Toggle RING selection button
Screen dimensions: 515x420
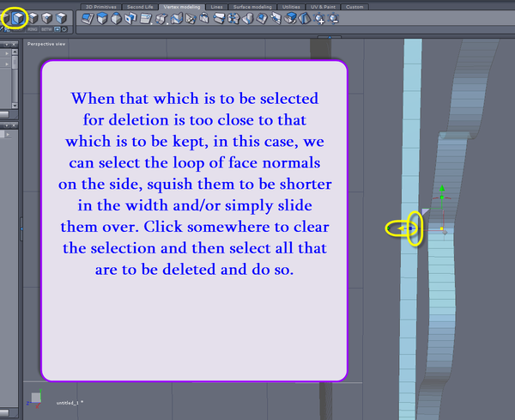[x=33, y=29]
